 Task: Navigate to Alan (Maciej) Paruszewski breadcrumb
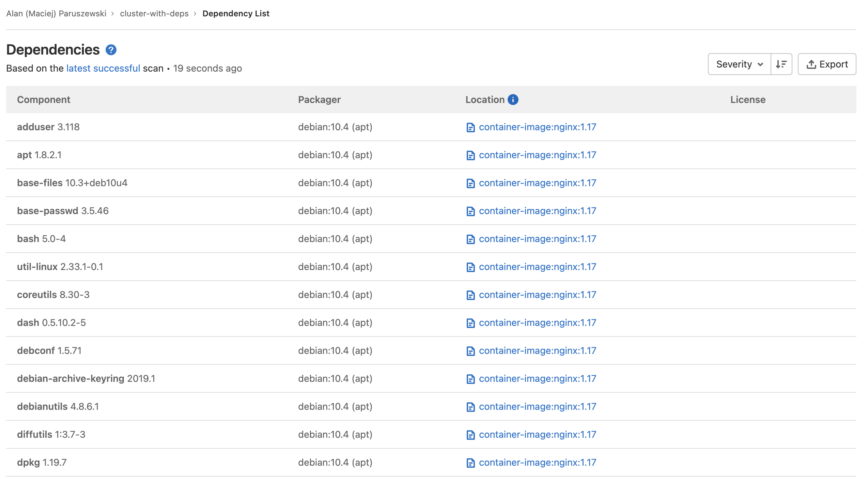(x=56, y=13)
